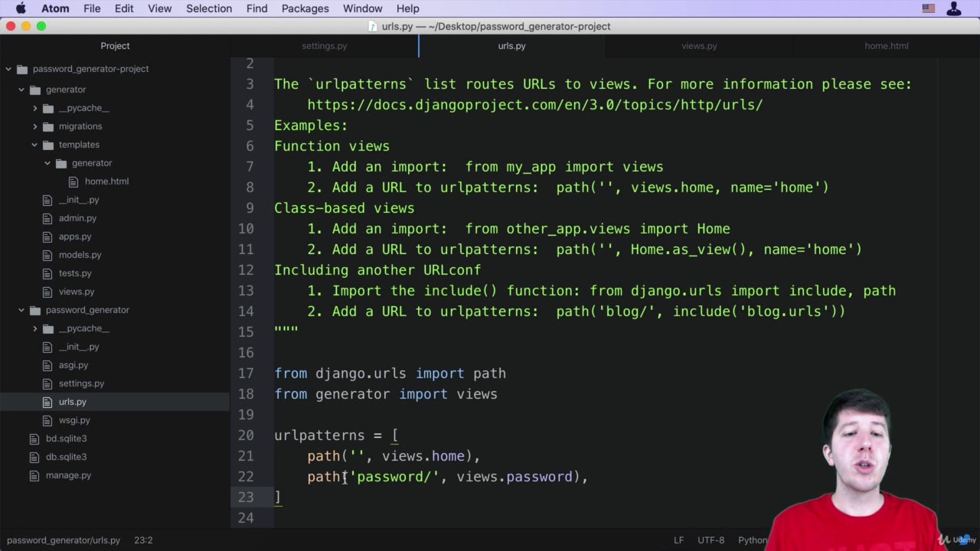Open the Find menu

[x=256, y=8]
